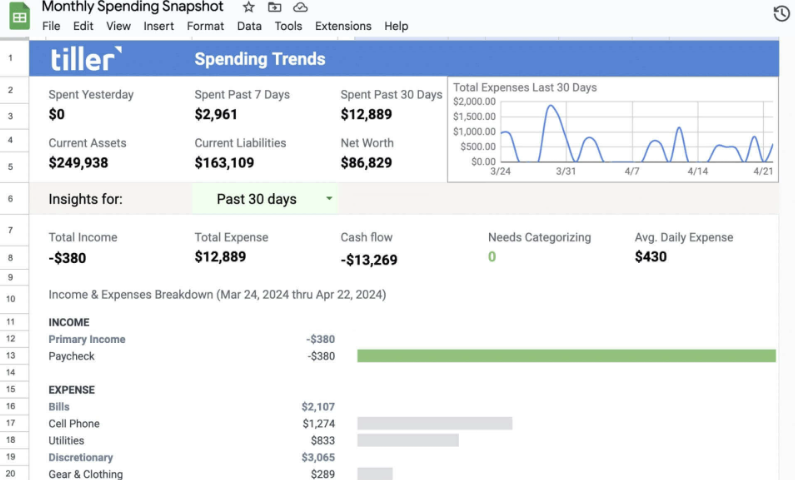The image size is (795, 480).
Task: Open the Edit menu
Action: coord(83,26)
